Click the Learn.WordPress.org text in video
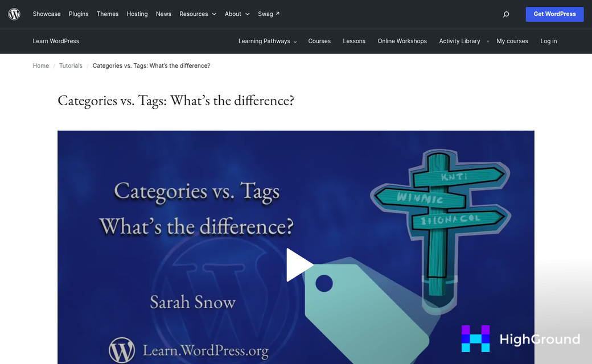Viewport: 592px width, 364px height. pos(205,350)
